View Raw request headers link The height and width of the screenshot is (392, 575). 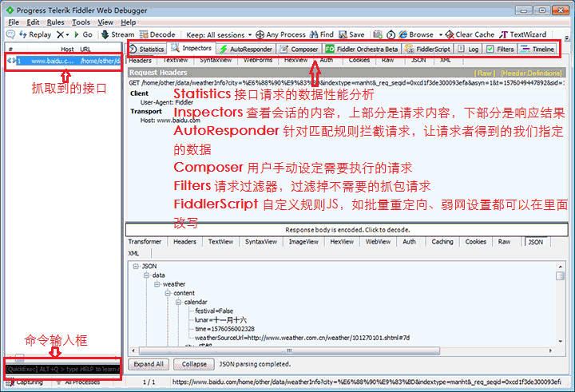(485, 73)
